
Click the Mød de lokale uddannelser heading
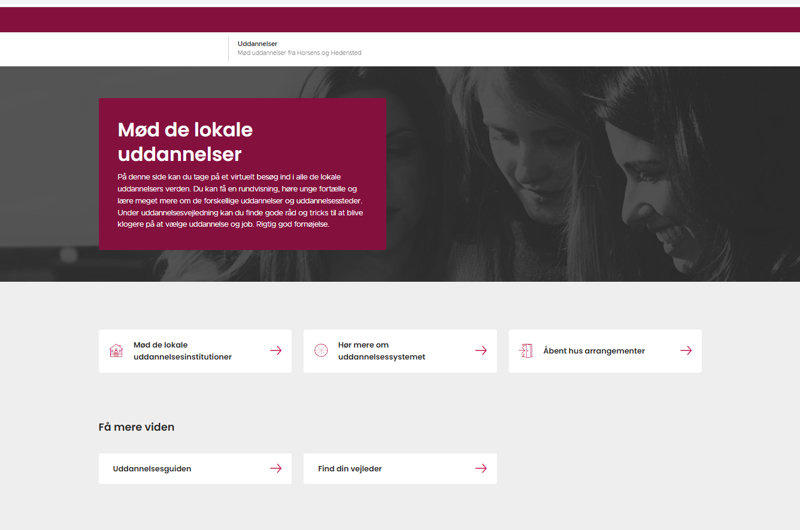185,141
